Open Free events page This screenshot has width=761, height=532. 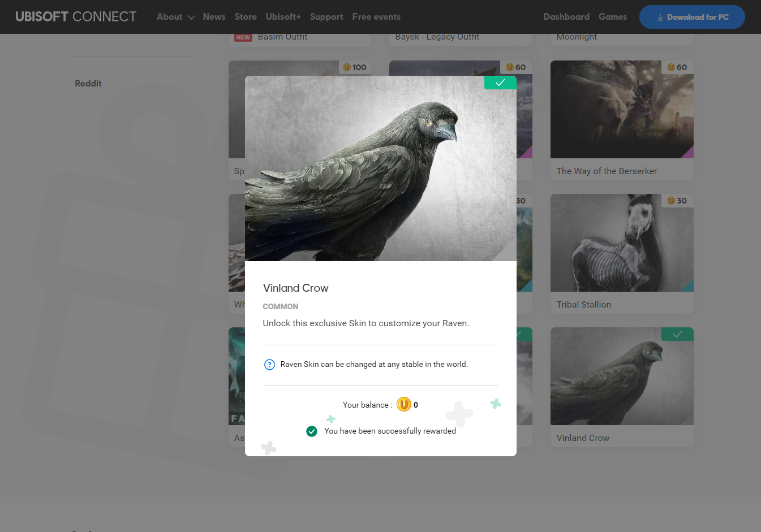click(376, 17)
